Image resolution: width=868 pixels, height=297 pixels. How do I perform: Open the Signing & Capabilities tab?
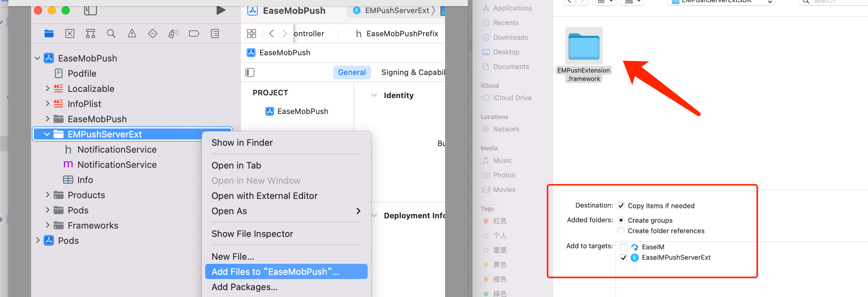(x=413, y=73)
